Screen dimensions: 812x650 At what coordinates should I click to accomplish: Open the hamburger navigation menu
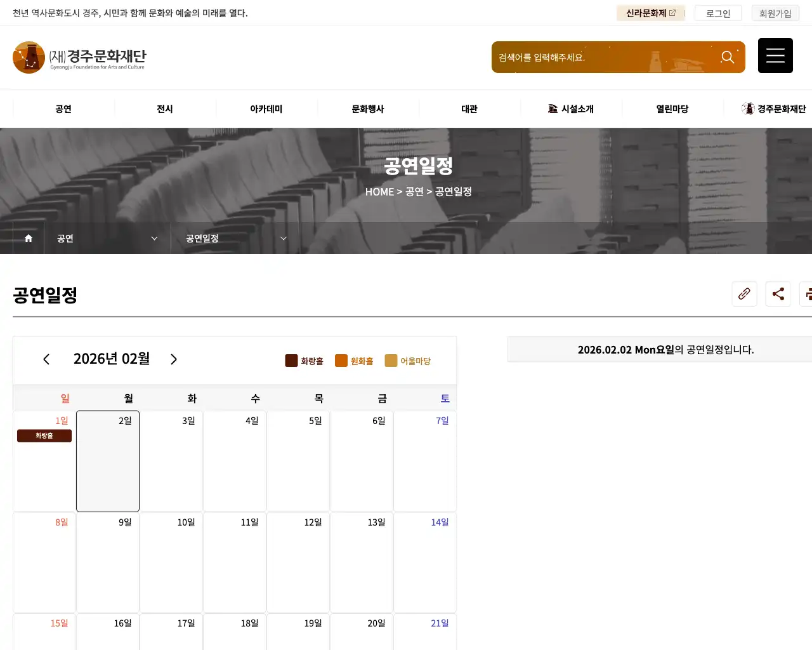pyautogui.click(x=775, y=55)
